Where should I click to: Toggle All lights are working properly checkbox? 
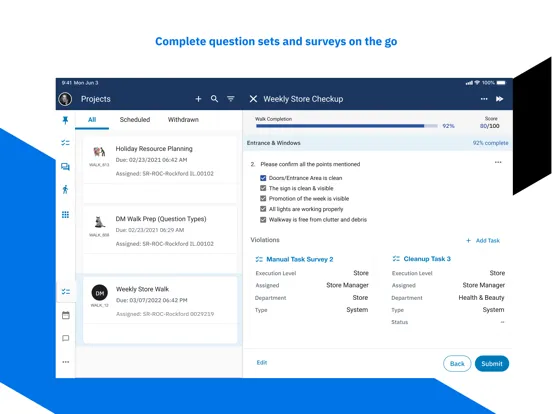(x=263, y=209)
